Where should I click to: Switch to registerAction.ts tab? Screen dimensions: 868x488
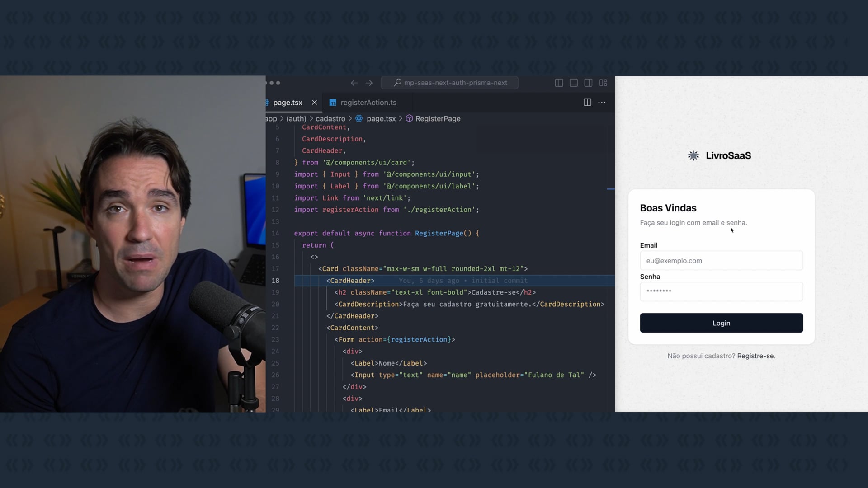coord(368,103)
